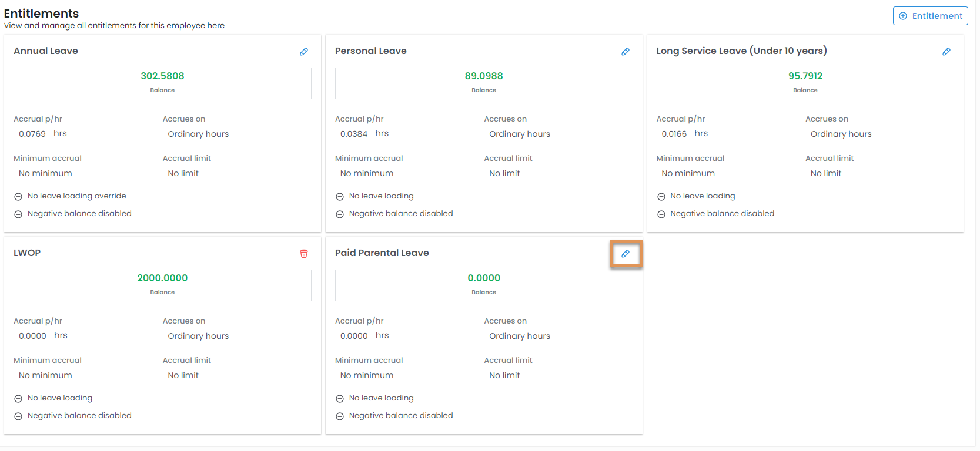This screenshot has height=451, width=980.
Task: Click the LWOP balance 2000.0000
Action: (162, 278)
